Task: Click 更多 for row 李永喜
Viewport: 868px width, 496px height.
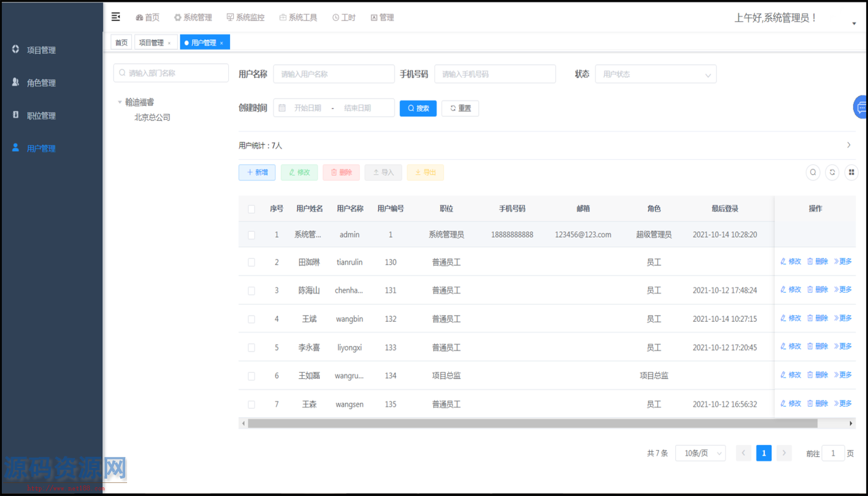Action: point(843,347)
